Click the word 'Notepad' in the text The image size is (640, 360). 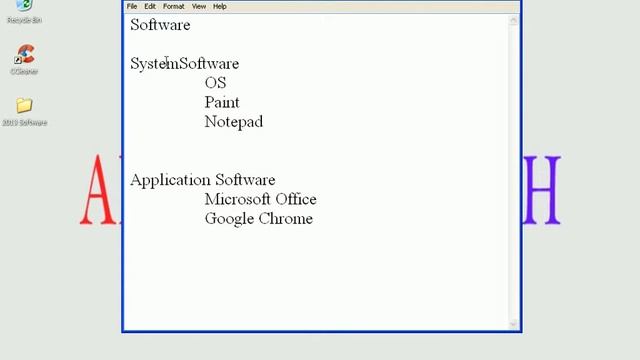click(x=234, y=122)
